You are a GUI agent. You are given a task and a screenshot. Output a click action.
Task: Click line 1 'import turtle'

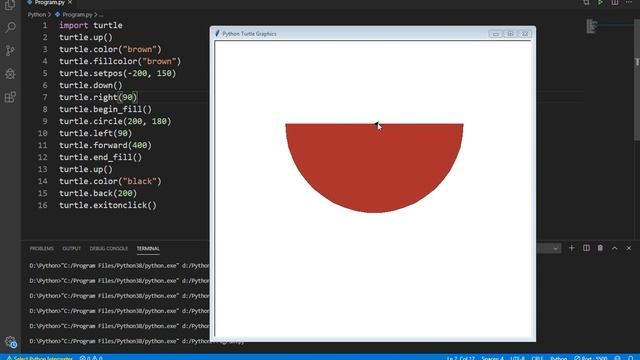click(91, 25)
